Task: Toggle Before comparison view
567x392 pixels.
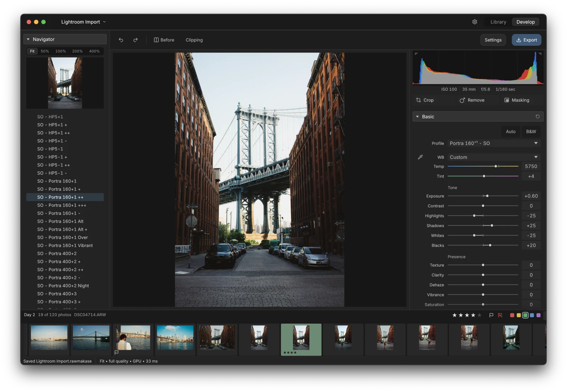Action: tap(164, 40)
